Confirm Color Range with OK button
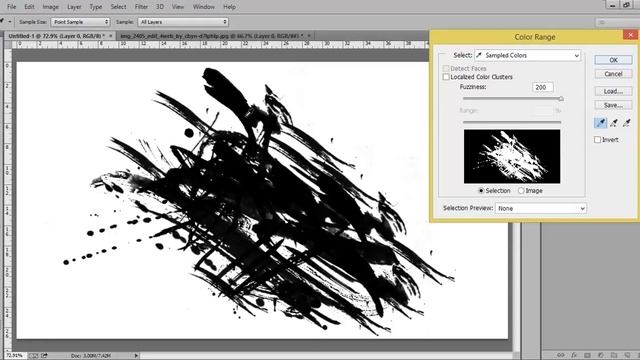The image size is (640, 360). (x=613, y=60)
